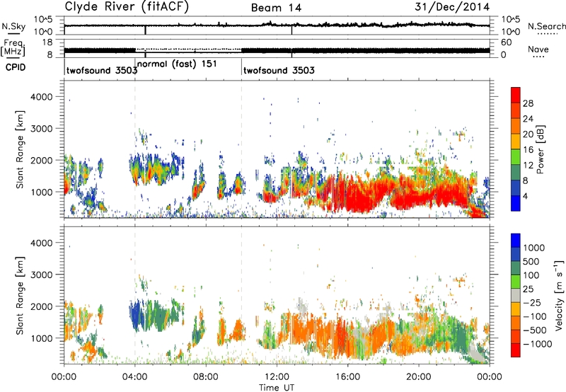Viewport: 566px width, 392px height.
Task: Click the '3000' tick of the velocity panel
Action: click(41, 275)
